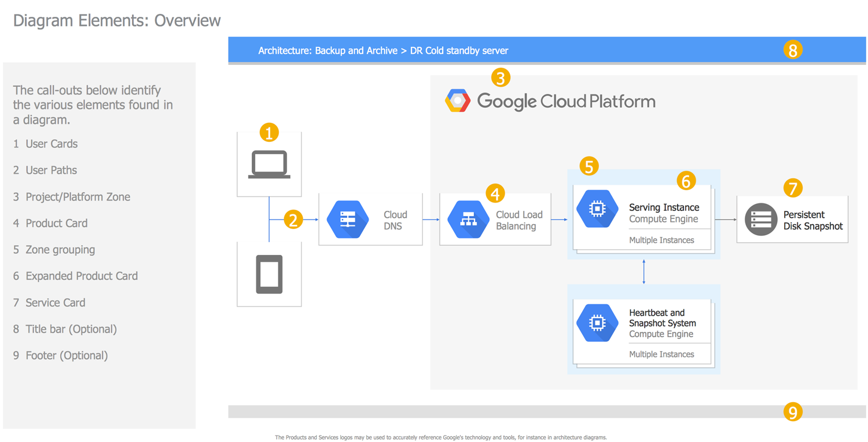Select the "3 Project/Platform Zone" legend row
Screen dimensions: 868x442
[x=72, y=197]
